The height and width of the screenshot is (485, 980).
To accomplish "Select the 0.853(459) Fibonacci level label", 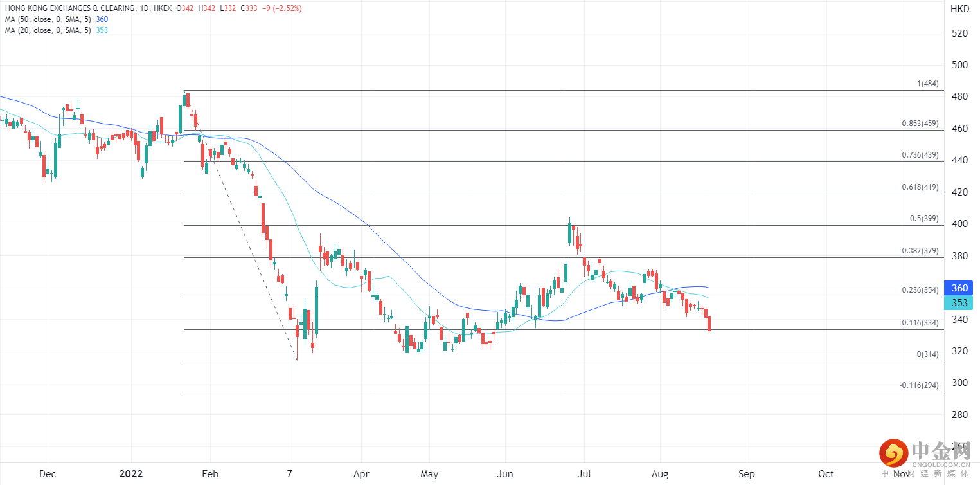I will pos(921,124).
